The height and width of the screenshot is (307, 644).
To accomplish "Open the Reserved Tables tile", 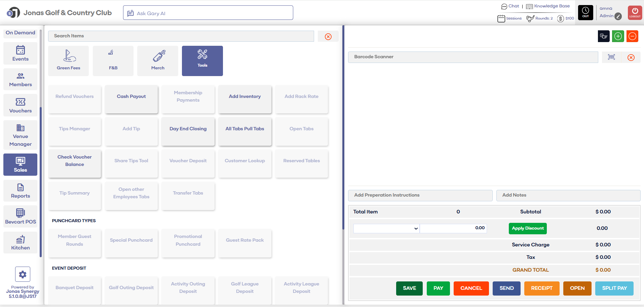I will coord(302,164).
